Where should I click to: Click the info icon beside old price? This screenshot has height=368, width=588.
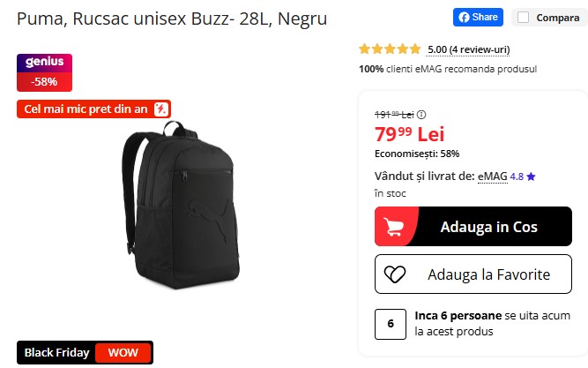point(421,115)
